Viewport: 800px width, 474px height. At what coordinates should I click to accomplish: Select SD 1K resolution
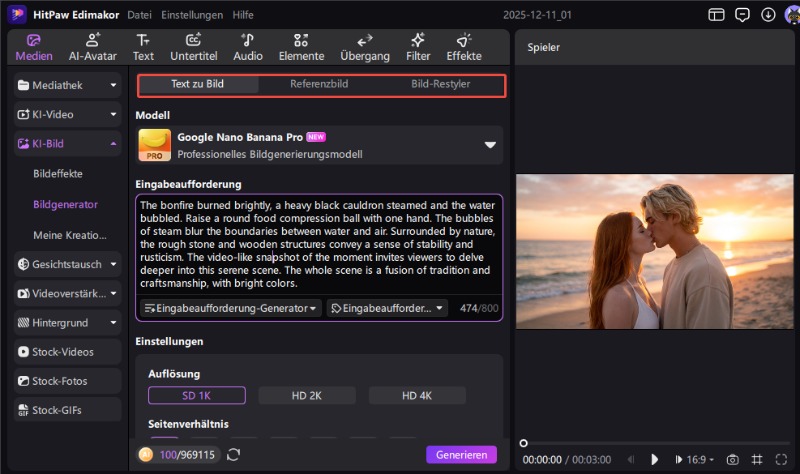(196, 395)
